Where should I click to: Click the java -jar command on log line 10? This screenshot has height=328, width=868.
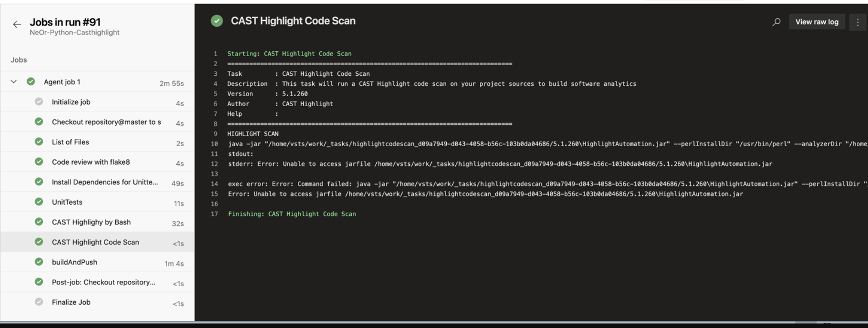[x=547, y=144]
